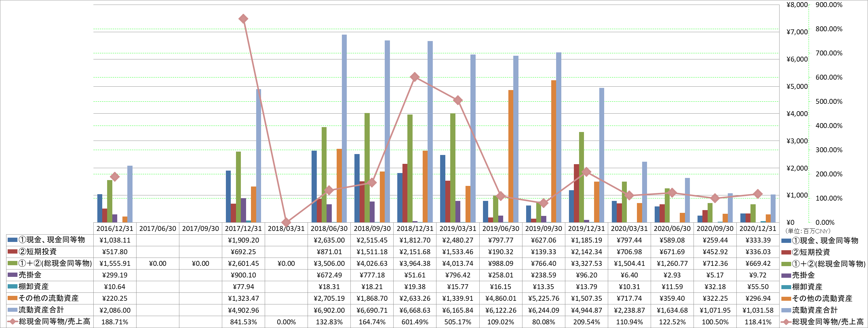Click the light blue 流動資産合計 swatch in right legend
Screen dimensions: 868x328
coord(786,310)
